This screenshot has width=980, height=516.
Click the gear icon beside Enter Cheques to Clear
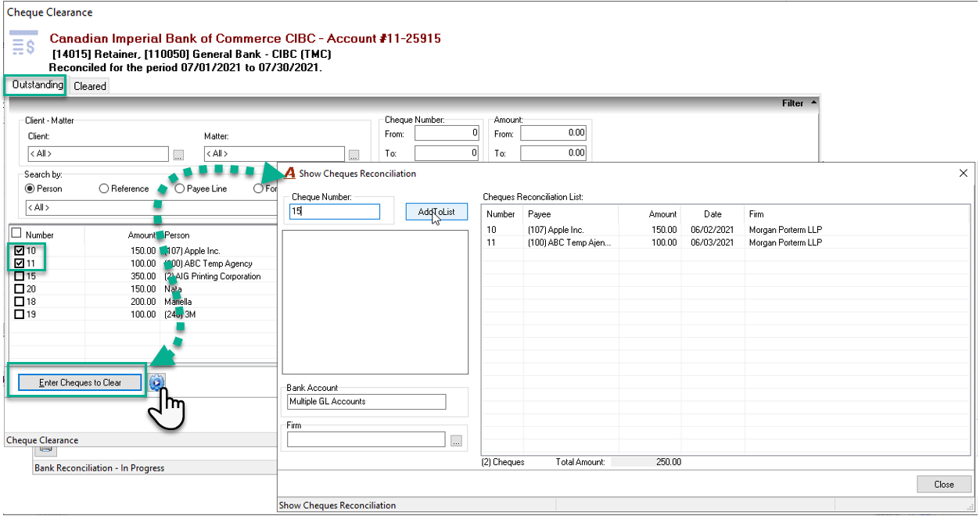tap(156, 382)
